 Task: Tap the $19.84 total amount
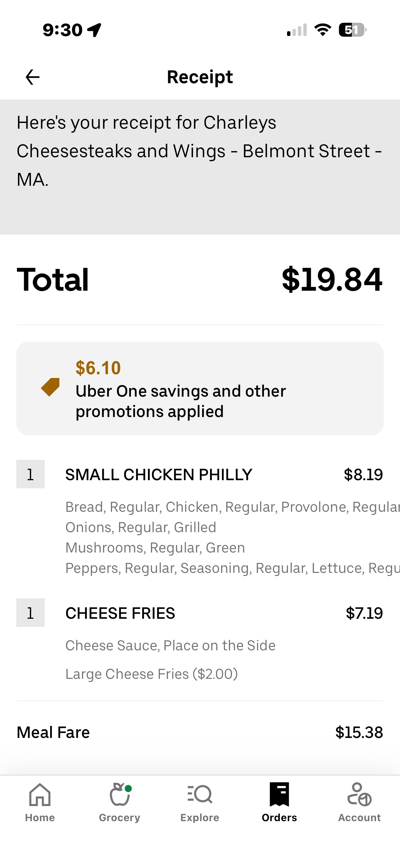[332, 279]
